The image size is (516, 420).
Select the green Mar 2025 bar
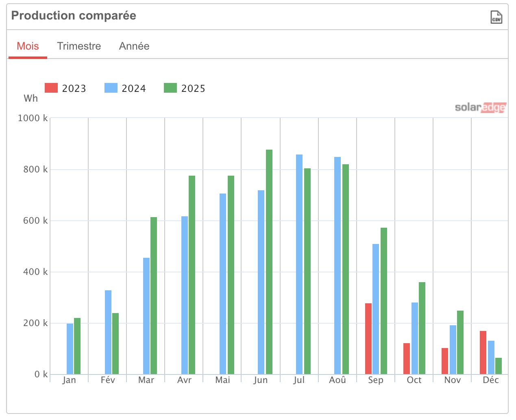154,296
